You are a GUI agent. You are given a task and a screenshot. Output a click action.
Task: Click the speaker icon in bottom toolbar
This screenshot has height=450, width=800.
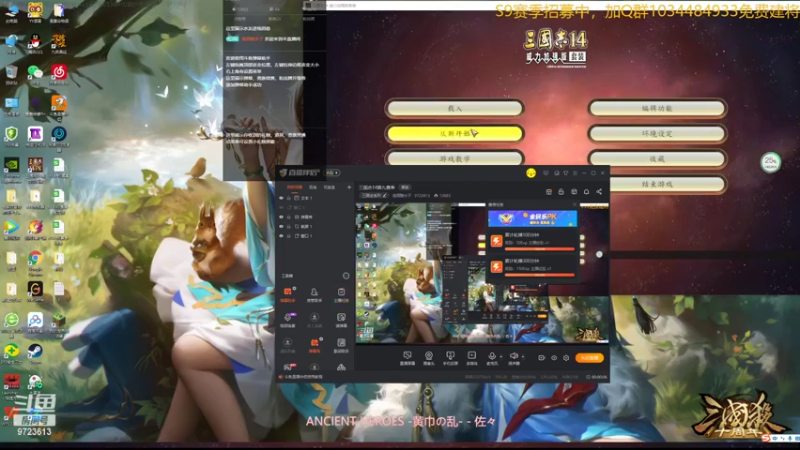tap(514, 355)
